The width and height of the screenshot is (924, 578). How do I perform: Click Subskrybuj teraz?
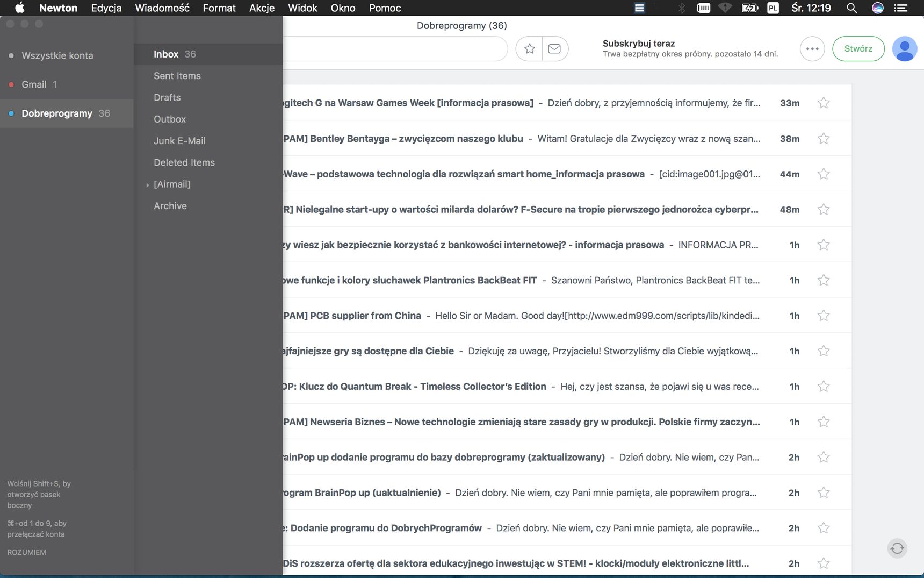[638, 44]
